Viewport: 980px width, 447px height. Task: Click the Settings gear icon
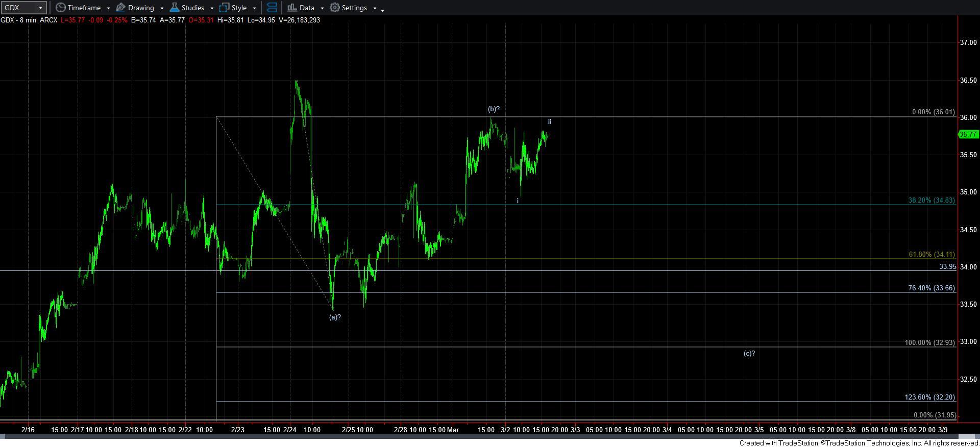[335, 8]
